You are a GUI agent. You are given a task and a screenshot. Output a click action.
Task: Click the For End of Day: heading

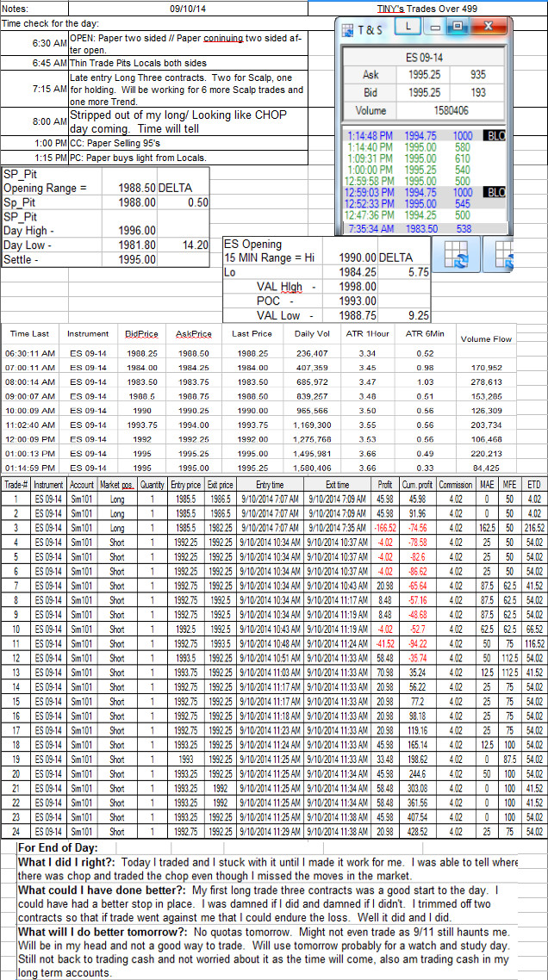pos(58,847)
